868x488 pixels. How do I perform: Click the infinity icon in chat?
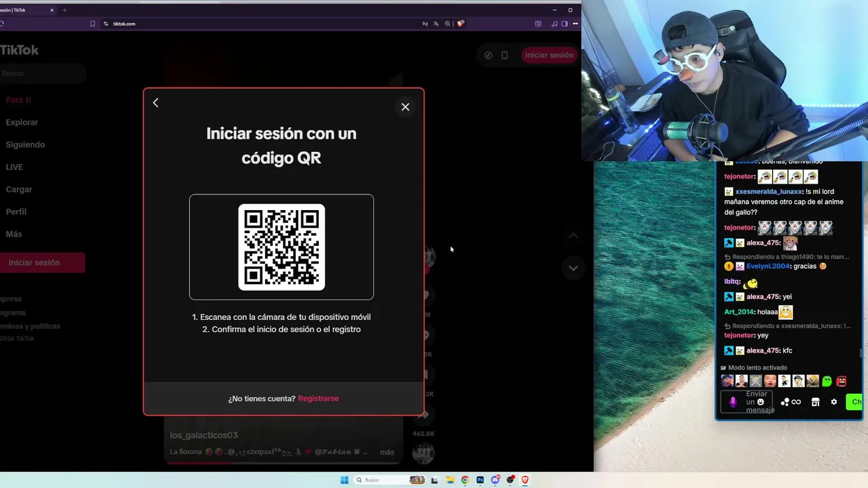(796, 402)
